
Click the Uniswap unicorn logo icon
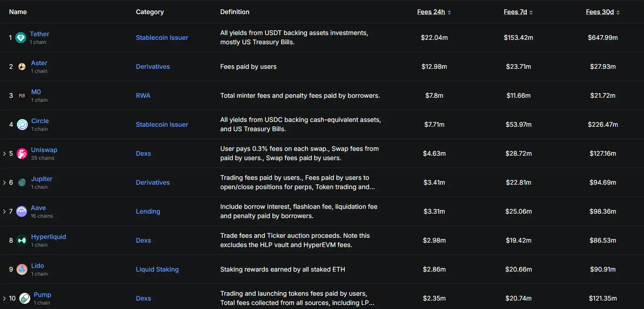point(22,154)
